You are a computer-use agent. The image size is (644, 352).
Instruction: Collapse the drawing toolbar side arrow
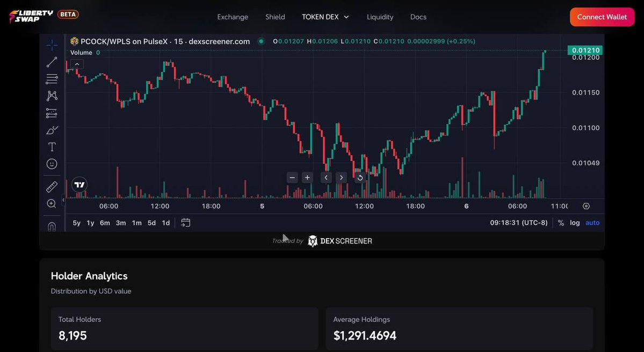(x=63, y=200)
